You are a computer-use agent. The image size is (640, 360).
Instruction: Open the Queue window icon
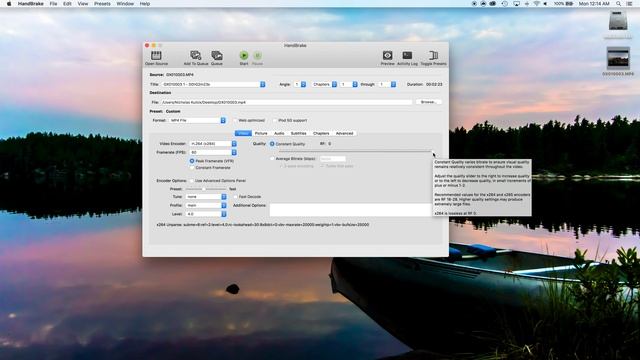coord(217,55)
